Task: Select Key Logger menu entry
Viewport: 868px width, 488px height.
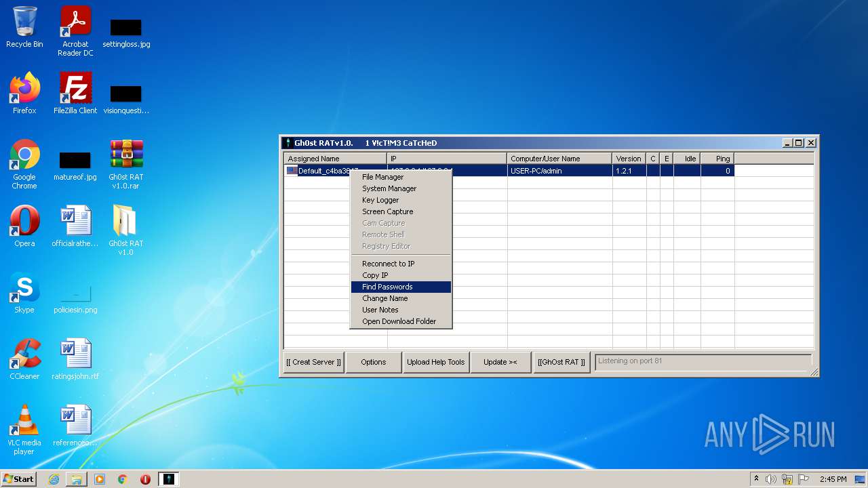Action: (401, 200)
